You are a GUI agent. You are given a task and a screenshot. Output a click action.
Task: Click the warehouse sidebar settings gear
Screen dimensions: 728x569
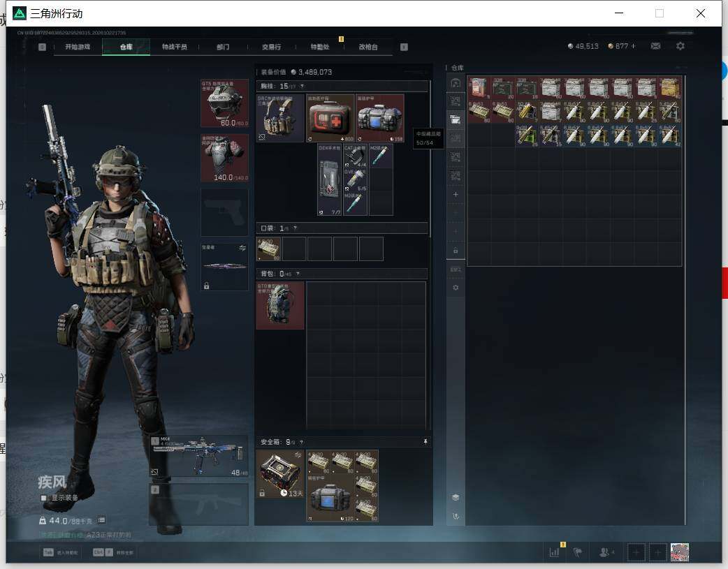click(456, 288)
